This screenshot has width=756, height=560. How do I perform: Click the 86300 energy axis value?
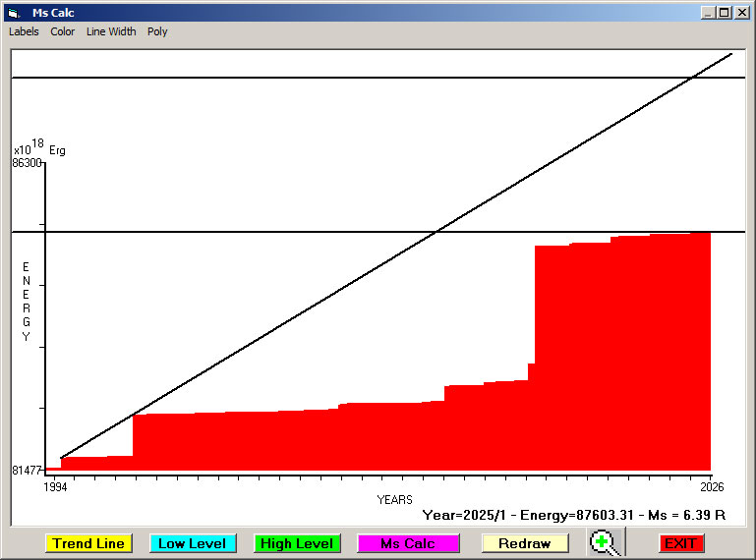(x=27, y=163)
